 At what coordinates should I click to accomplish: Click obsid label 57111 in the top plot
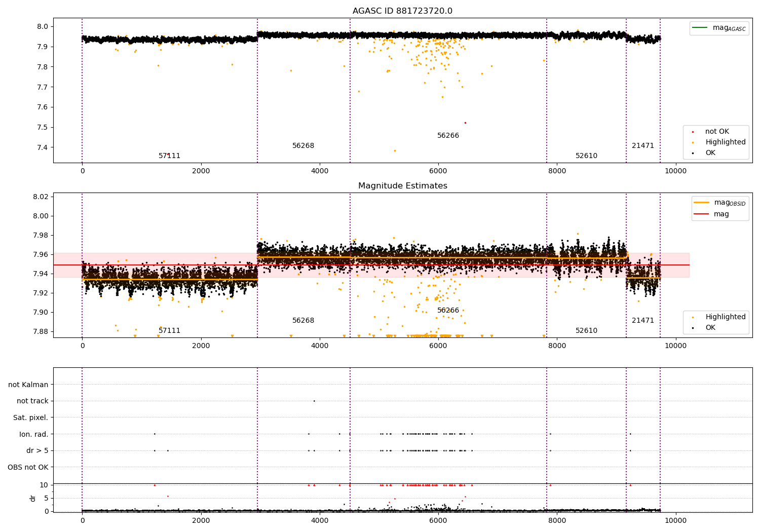(169, 156)
